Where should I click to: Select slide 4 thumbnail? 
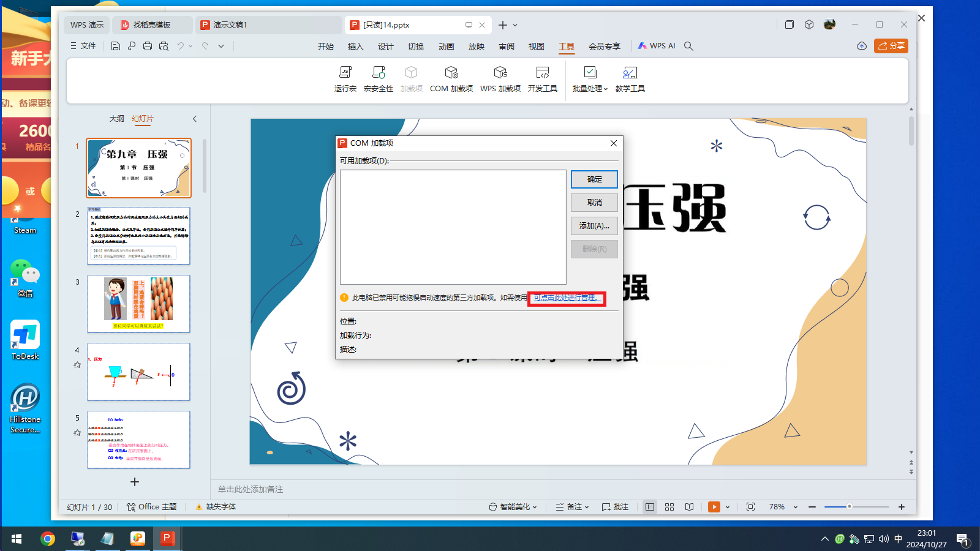(x=138, y=372)
